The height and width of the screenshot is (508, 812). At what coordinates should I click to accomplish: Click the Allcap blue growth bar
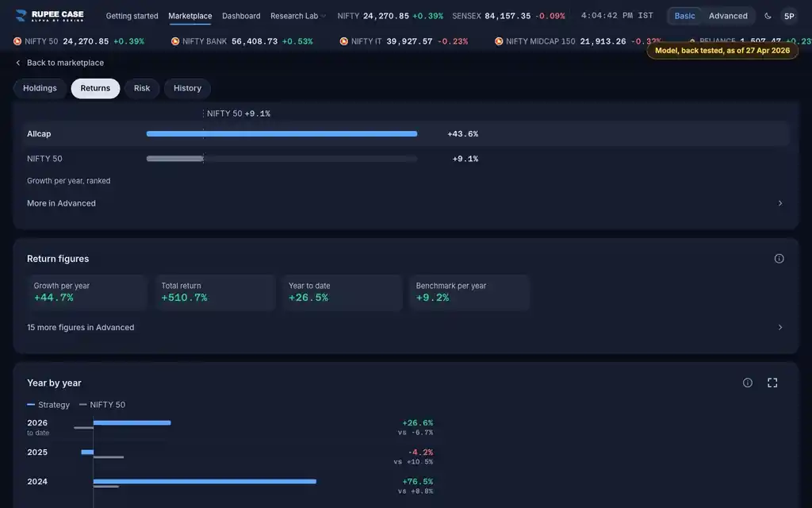point(282,133)
